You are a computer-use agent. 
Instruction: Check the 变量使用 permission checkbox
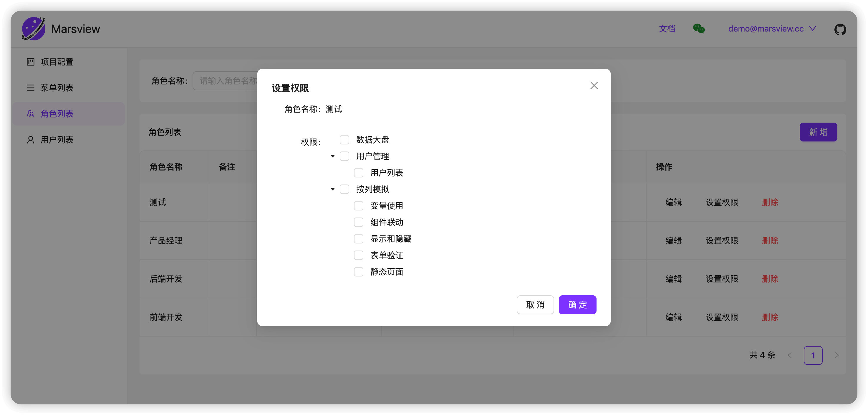tap(358, 206)
